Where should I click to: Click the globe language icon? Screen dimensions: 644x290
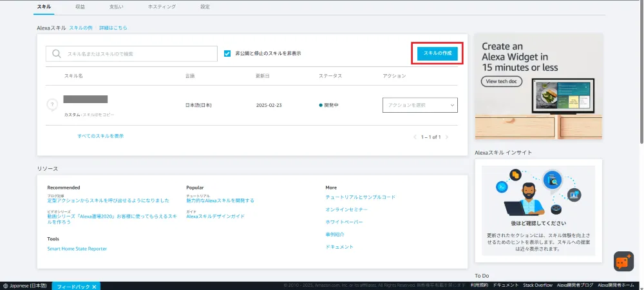[5, 286]
